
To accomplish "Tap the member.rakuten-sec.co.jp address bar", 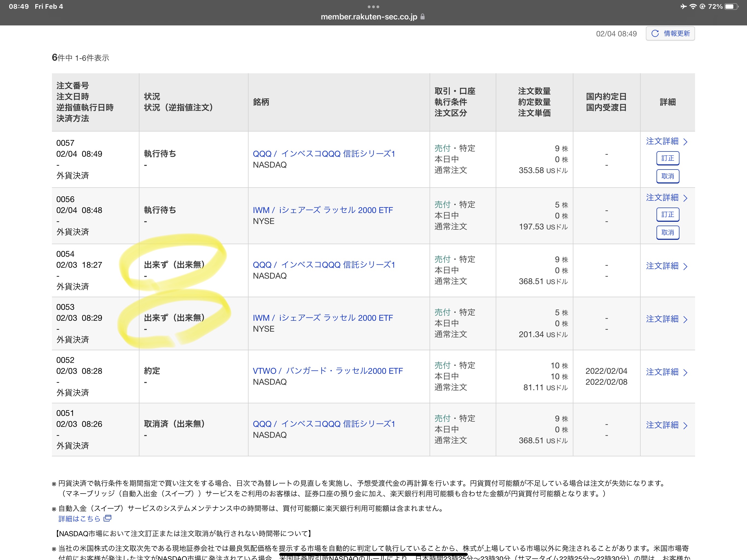I will click(x=369, y=17).
